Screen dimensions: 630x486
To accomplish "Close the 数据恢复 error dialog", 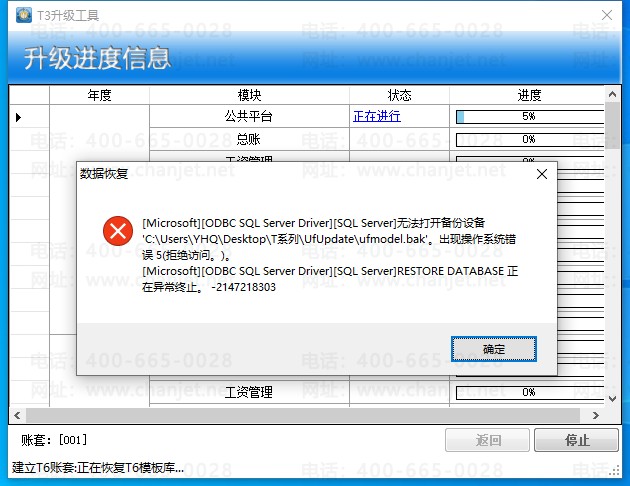I will pos(542,174).
